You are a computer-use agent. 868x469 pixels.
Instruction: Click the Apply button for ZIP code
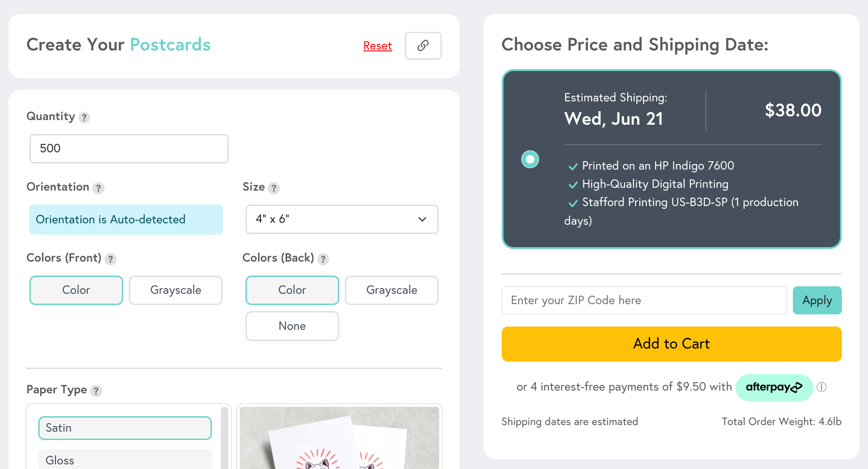817,300
